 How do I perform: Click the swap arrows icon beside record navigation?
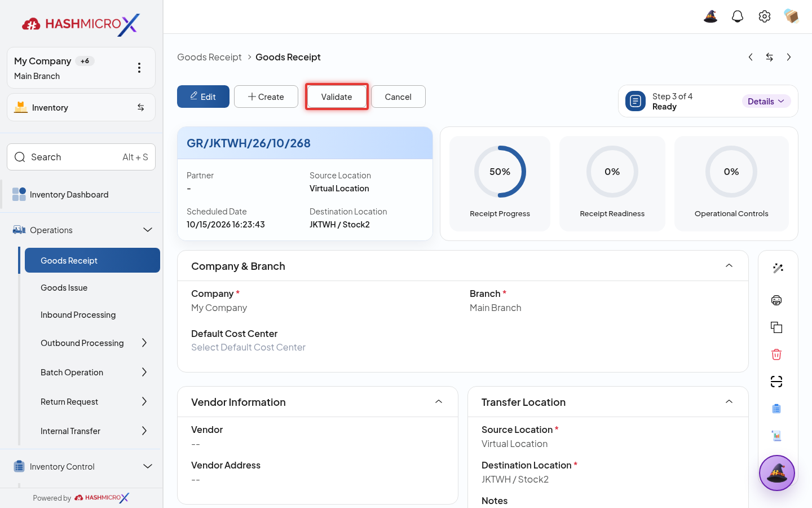[770, 57]
